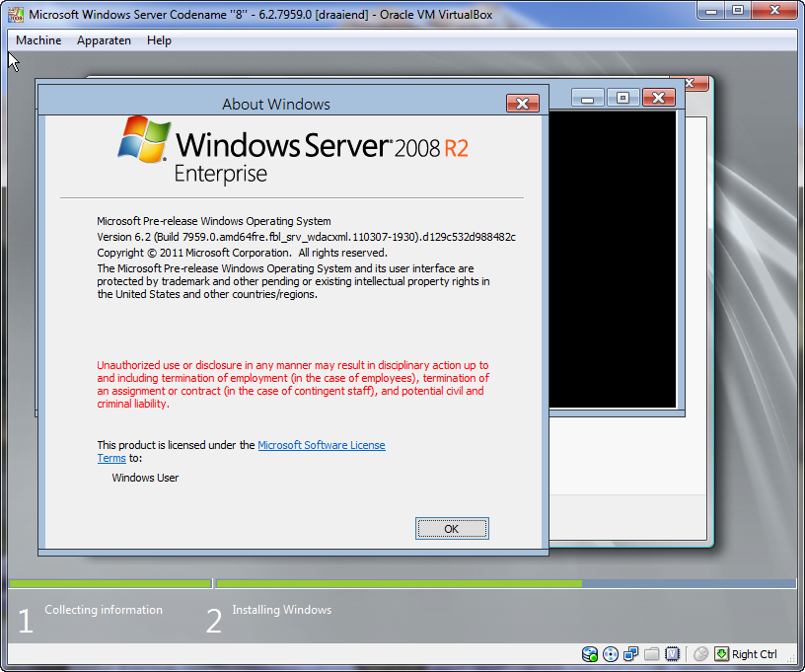Screen dimensions: 805x672
Task: Click the hard disk activity status icon
Action: click(590, 654)
